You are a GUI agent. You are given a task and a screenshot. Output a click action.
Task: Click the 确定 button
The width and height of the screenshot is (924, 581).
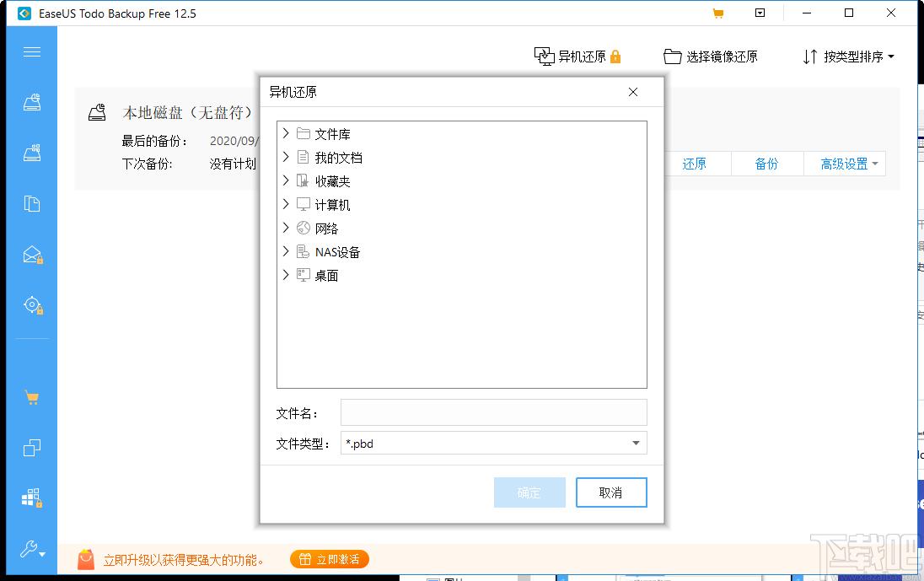[529, 492]
